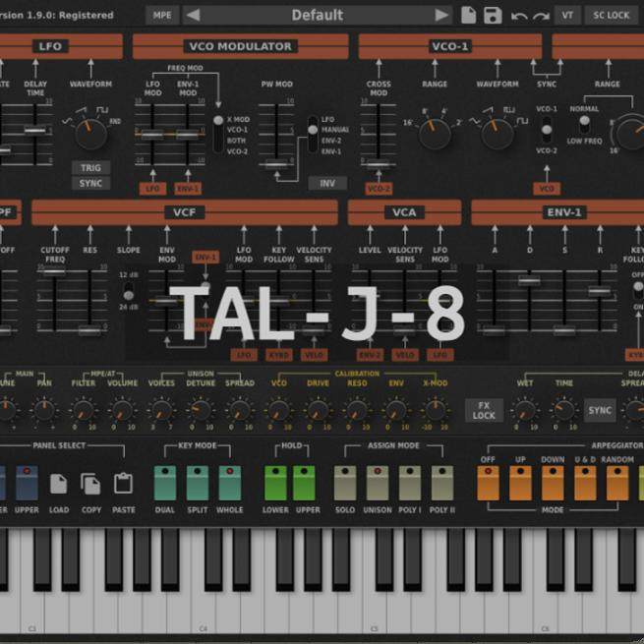The image size is (644, 644).
Task: Click the calibration ENV knob
Action: click(396, 410)
